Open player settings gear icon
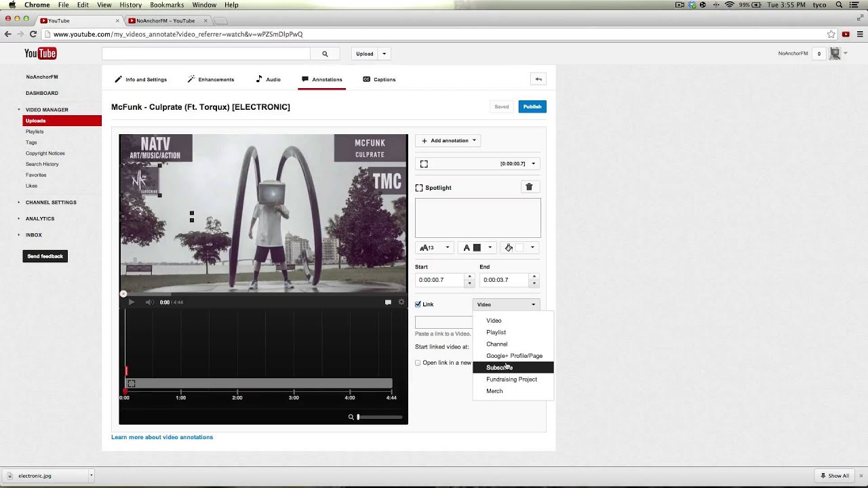This screenshot has height=488, width=868. 401,302
